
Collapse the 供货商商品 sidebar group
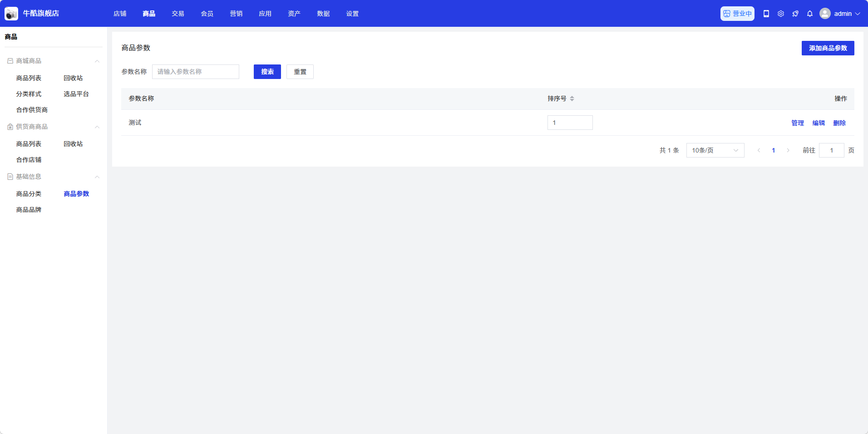[97, 127]
